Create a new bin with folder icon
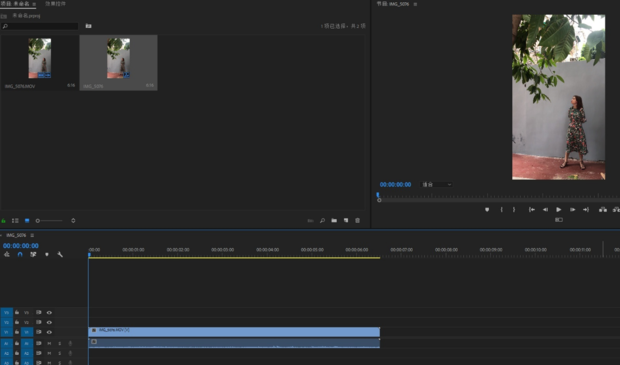The width and height of the screenshot is (620, 365). point(334,221)
